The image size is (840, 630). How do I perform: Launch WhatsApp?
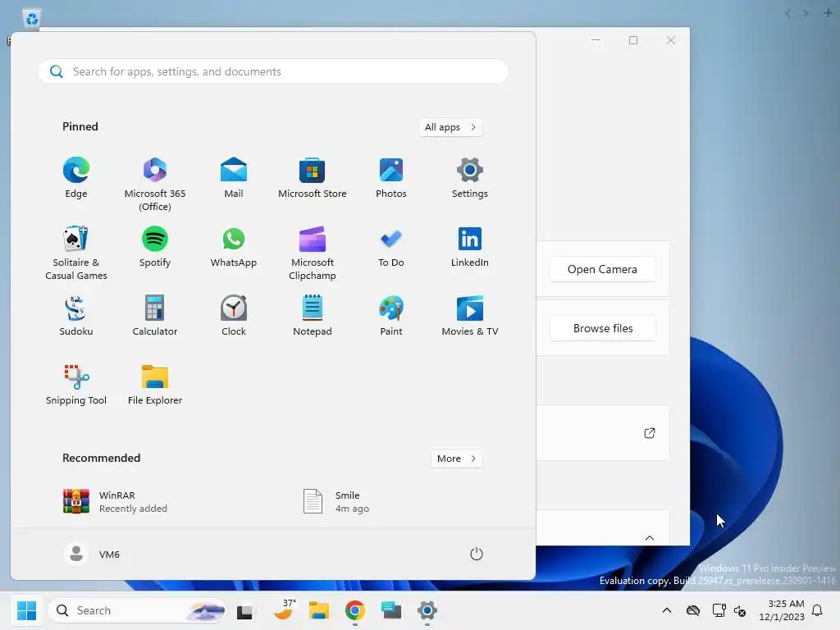(234, 247)
